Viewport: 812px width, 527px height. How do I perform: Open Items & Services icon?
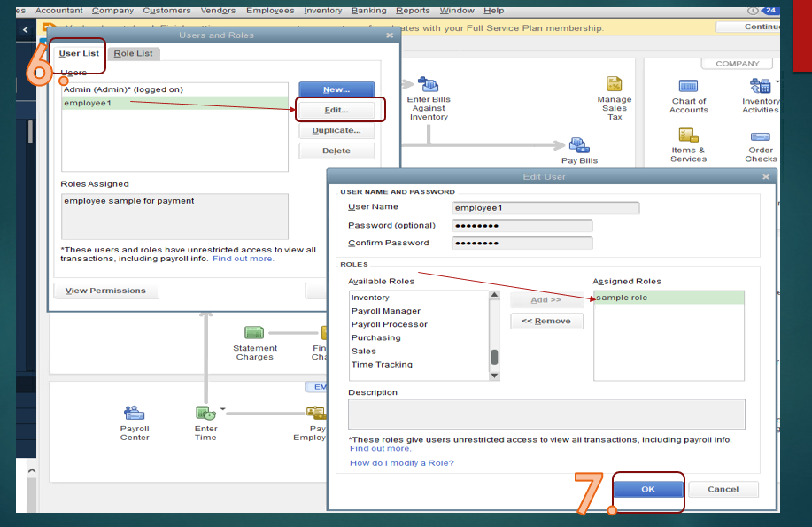tap(688, 136)
